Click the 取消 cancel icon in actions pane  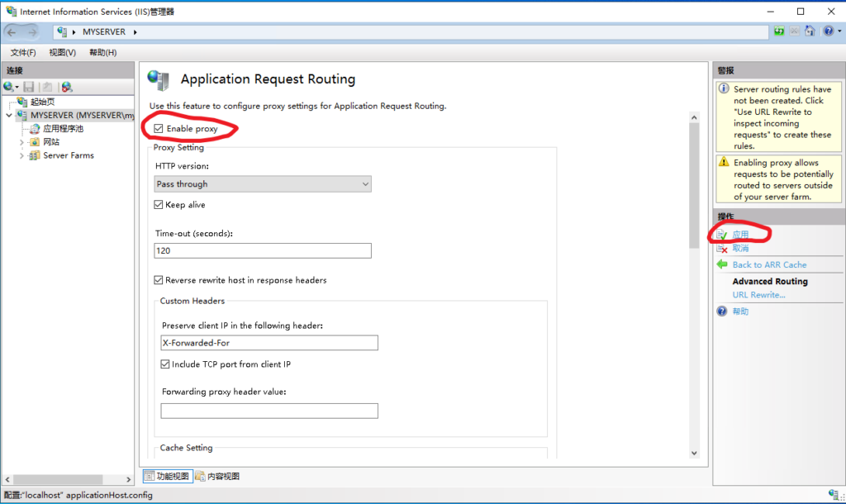(722, 249)
